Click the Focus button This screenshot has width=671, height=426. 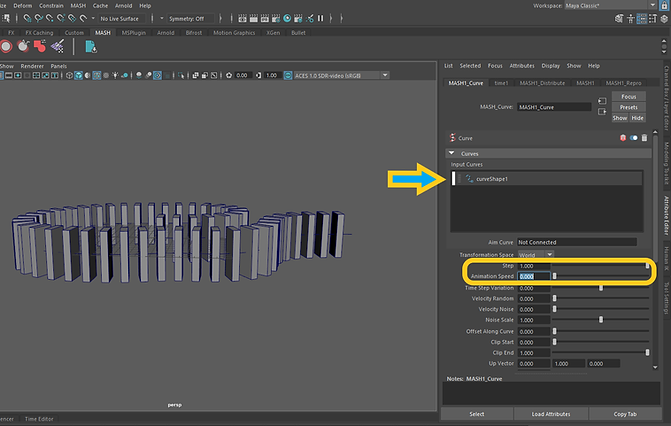(x=629, y=97)
